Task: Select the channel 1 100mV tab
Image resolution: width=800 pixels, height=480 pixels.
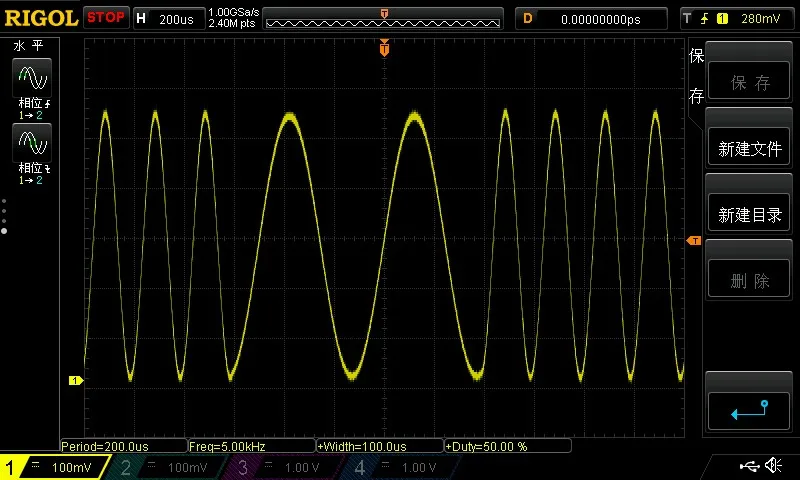Action: click(x=55, y=467)
